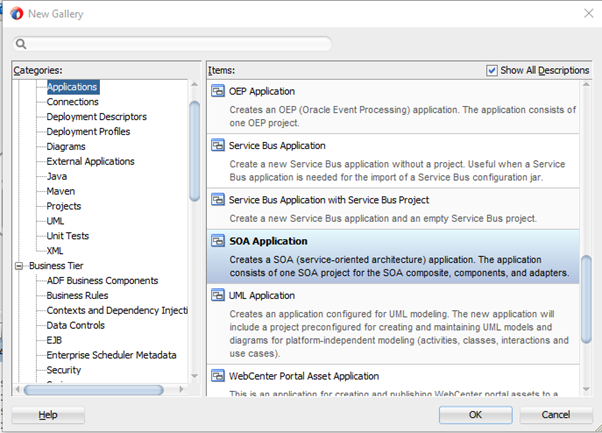Close the New Gallery dialog
The image size is (602, 433).
(x=589, y=14)
